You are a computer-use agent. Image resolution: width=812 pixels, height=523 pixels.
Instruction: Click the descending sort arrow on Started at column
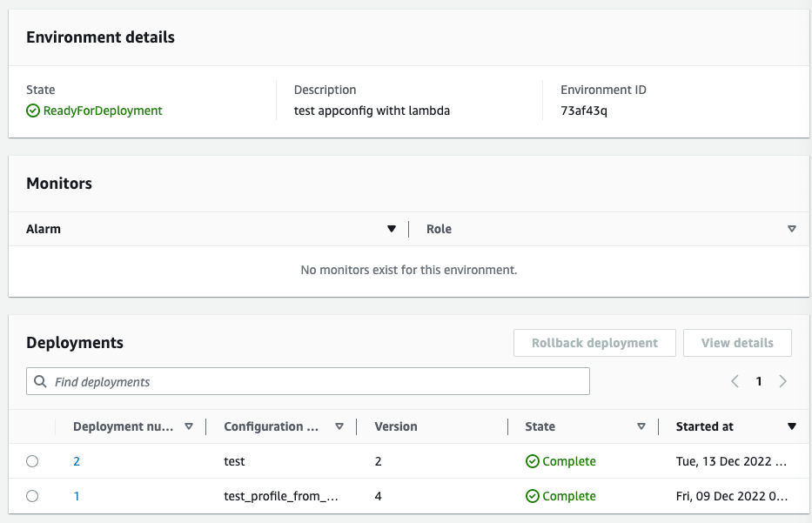pyautogui.click(x=792, y=426)
